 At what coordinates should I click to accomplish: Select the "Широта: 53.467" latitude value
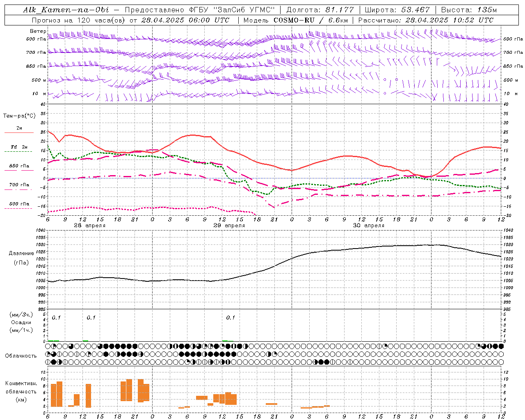(x=397, y=10)
